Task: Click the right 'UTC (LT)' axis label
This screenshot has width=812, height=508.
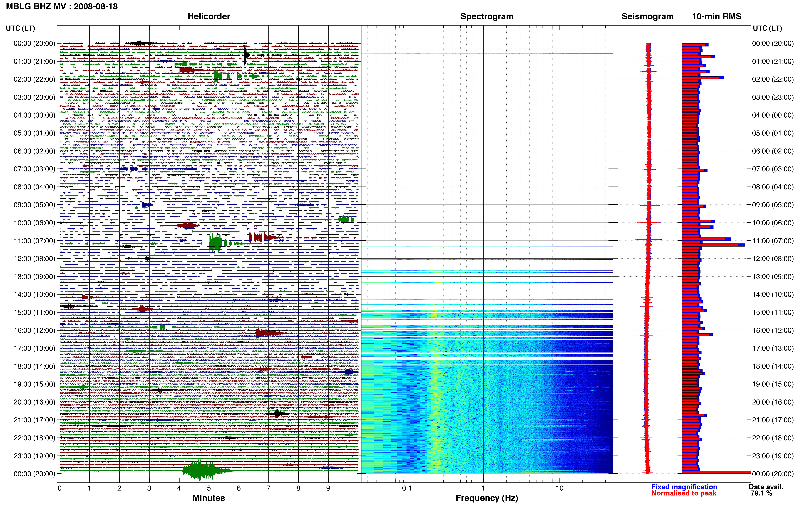Action: coord(767,28)
